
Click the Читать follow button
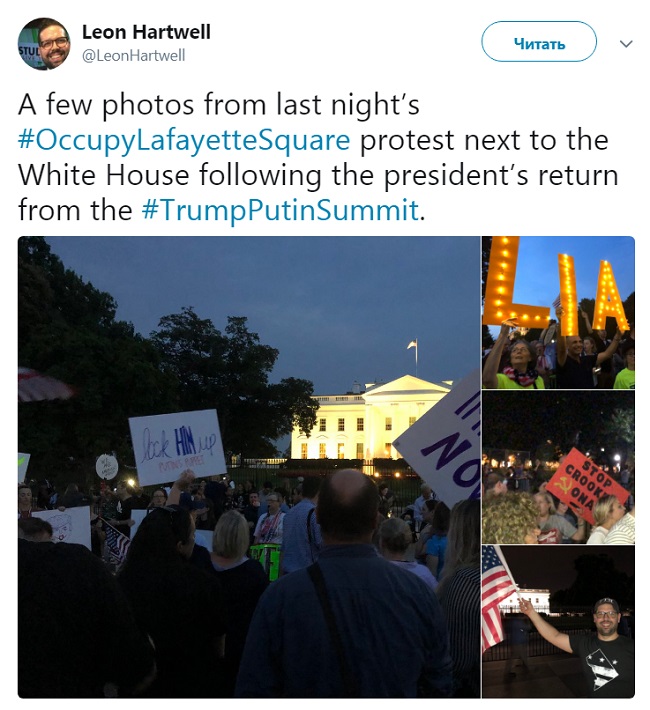539,42
